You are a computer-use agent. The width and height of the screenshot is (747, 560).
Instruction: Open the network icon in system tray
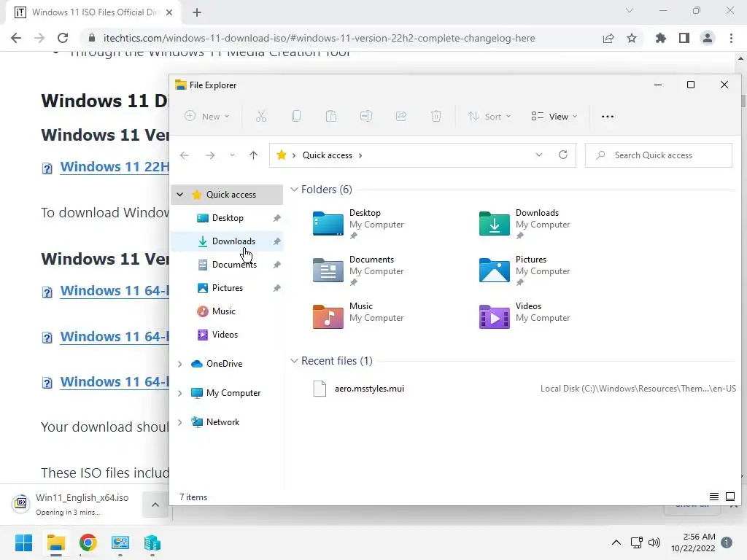(636, 542)
